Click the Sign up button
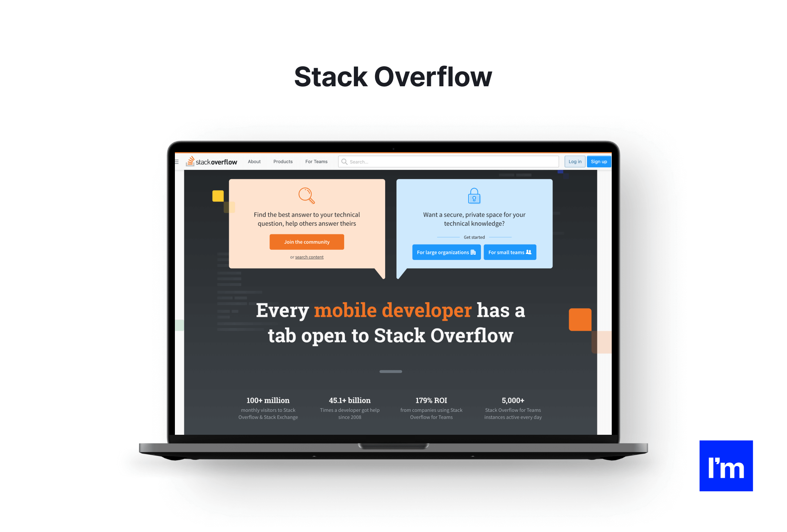 [599, 162]
